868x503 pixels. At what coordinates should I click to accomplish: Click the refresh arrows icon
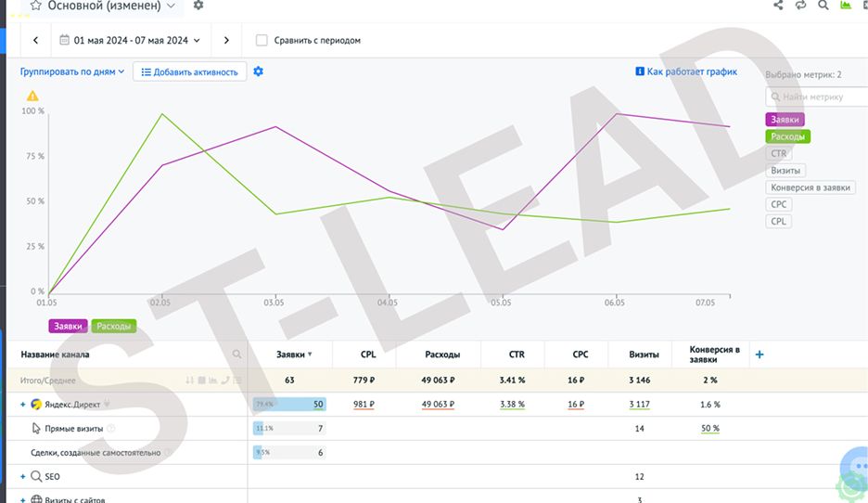pyautogui.click(x=800, y=5)
